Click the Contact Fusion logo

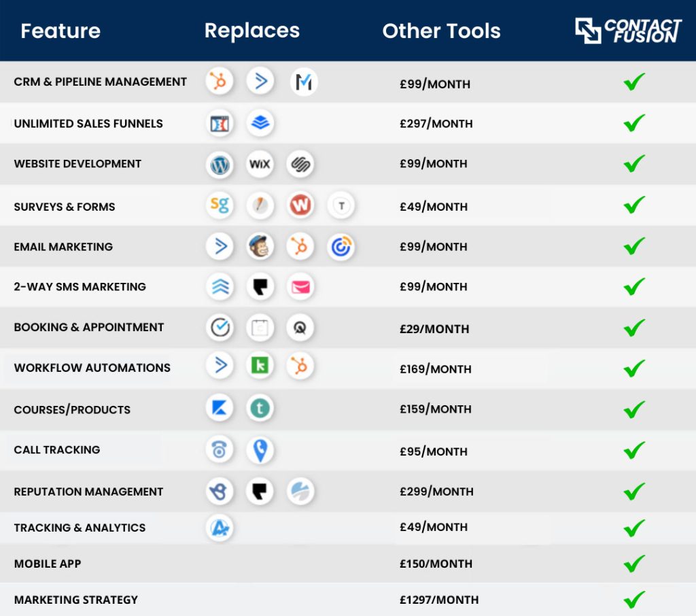(x=628, y=31)
